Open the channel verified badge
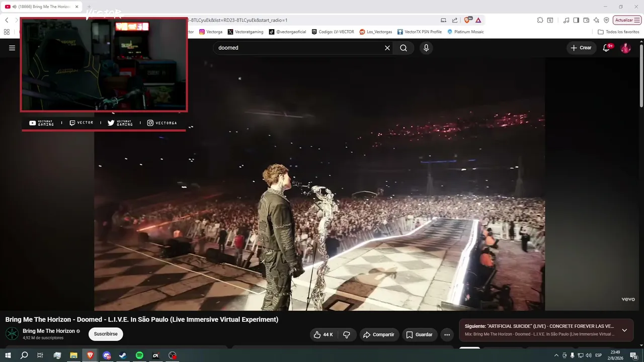The width and height of the screenshot is (644, 362). pyautogui.click(x=78, y=331)
